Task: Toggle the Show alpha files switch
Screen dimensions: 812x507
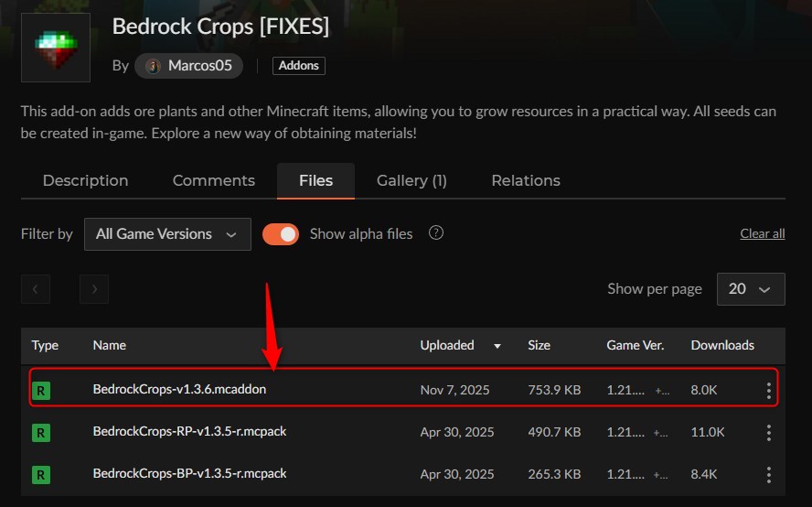Action: pos(281,234)
